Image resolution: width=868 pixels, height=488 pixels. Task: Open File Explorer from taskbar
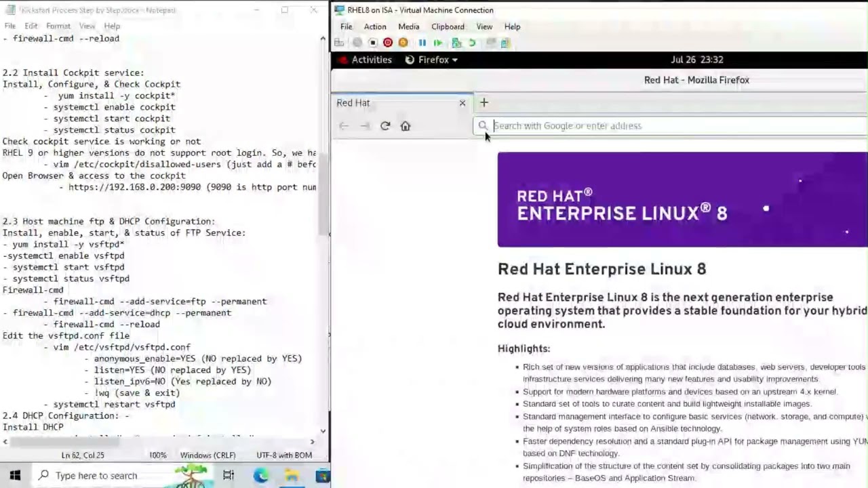[x=292, y=475]
